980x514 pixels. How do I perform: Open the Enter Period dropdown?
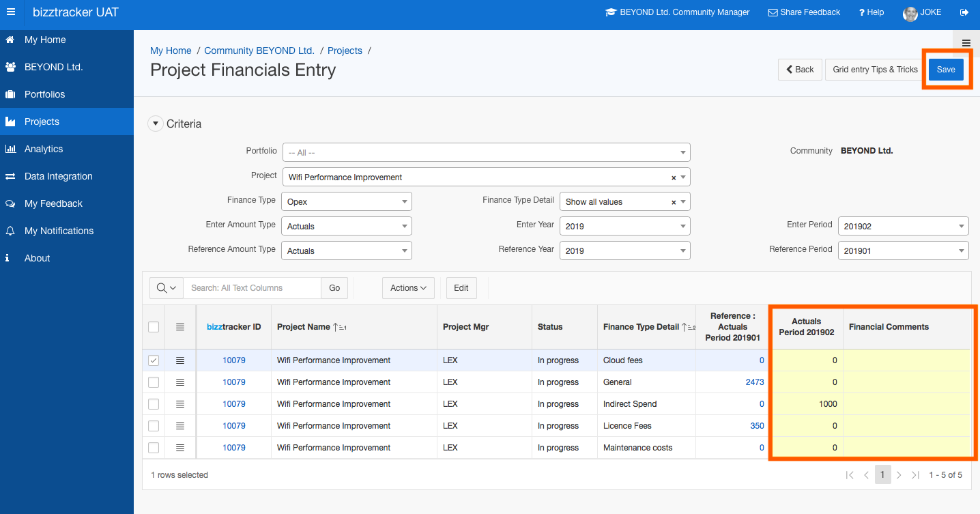904,226
